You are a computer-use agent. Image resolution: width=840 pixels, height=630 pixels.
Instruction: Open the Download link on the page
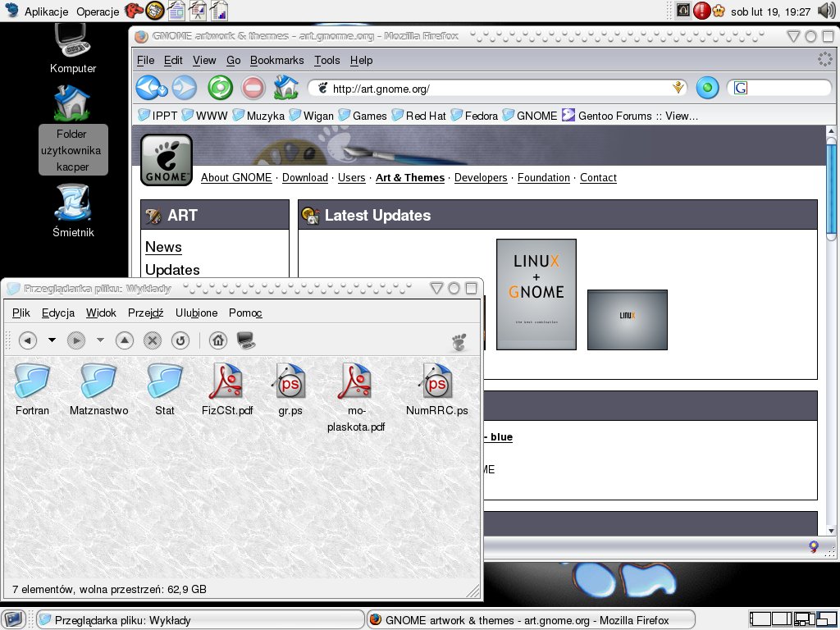[305, 177]
